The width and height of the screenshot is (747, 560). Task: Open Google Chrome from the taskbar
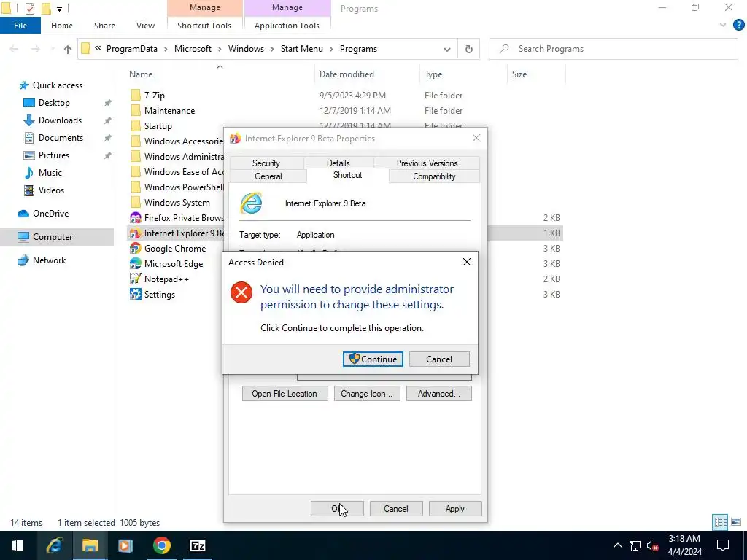[x=161, y=545]
